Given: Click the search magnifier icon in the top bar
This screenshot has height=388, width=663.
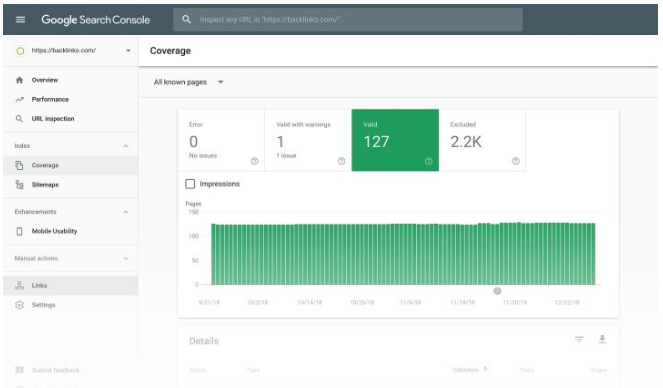Looking at the screenshot, I should 186,19.
